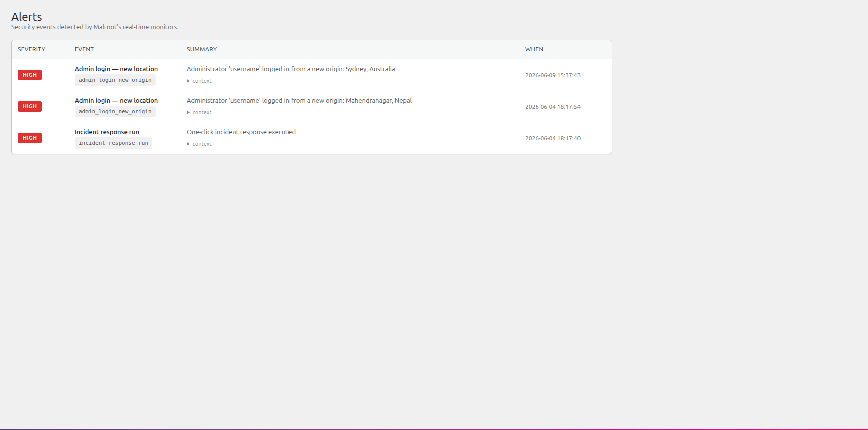Expand context for Sydney, Australia alert
Image resolution: width=868 pixels, height=430 pixels.
point(199,81)
